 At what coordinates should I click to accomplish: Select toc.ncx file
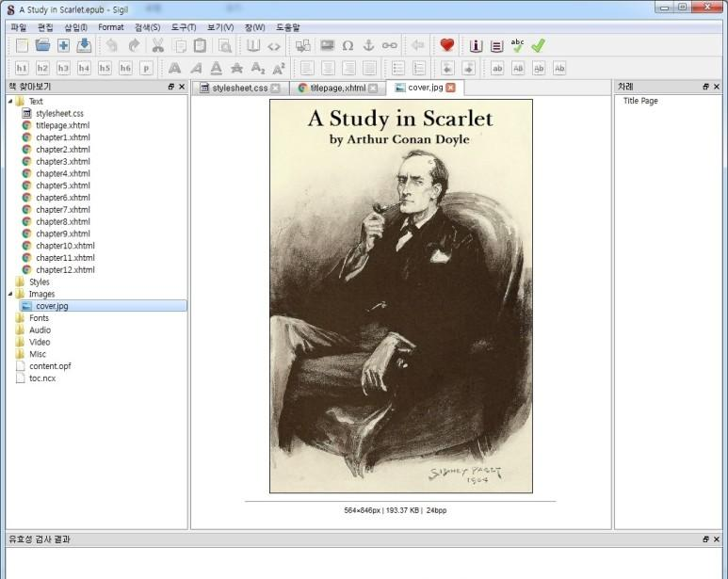pyautogui.click(x=41, y=378)
